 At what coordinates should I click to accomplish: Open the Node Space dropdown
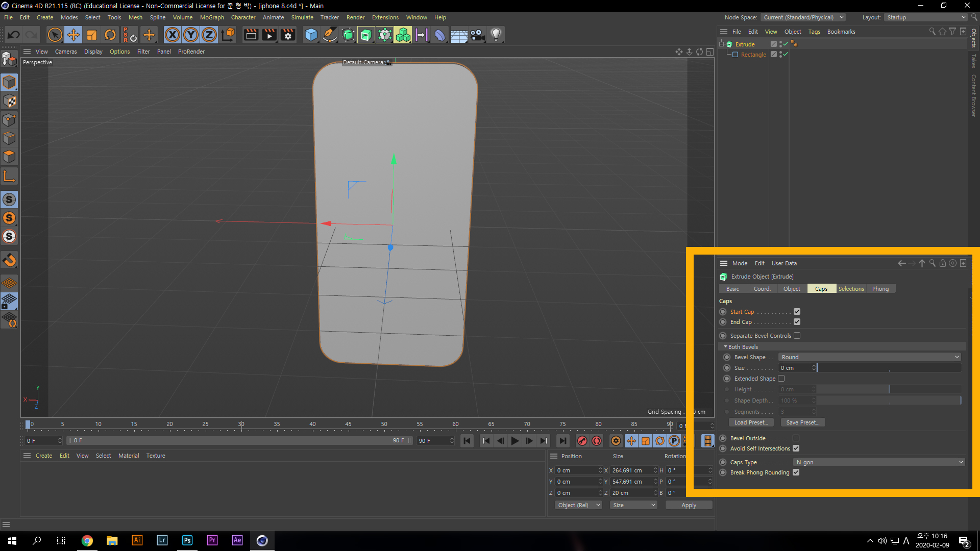pos(803,17)
